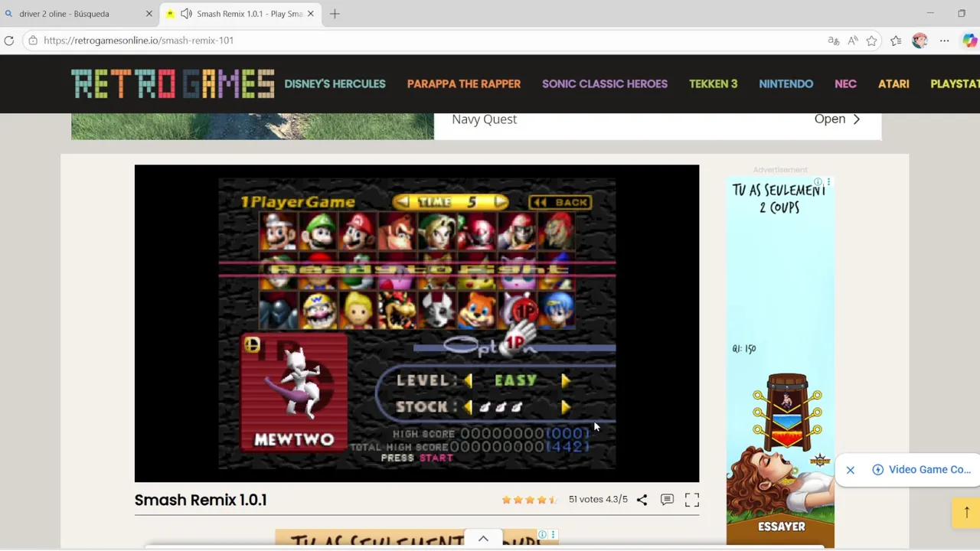Raise the LEVEL difficulty with right arrow
The height and width of the screenshot is (551, 980).
566,380
